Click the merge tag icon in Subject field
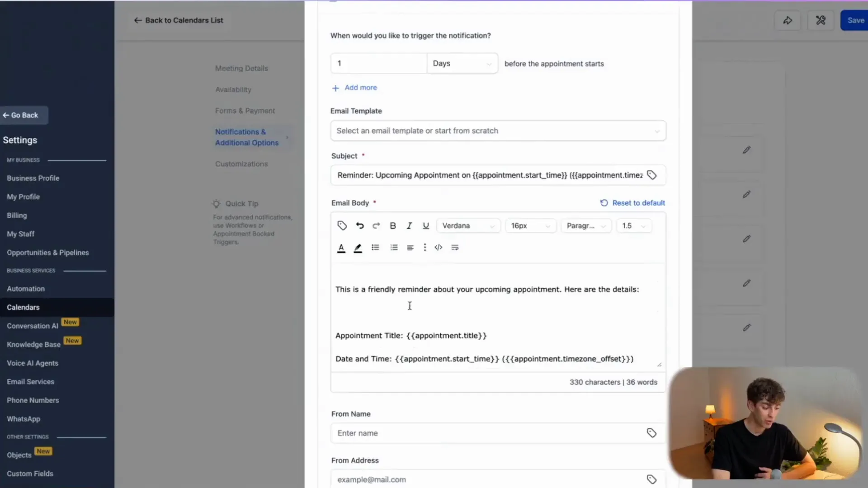The image size is (868, 488). (x=651, y=175)
